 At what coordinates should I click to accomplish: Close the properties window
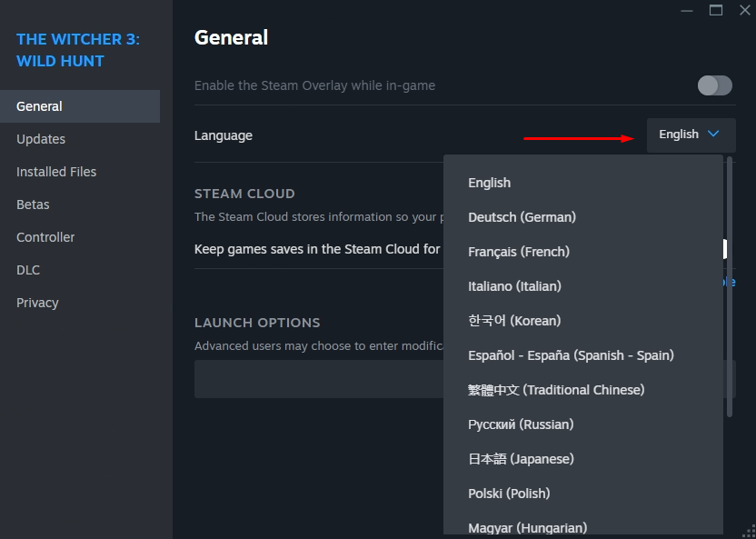point(745,10)
